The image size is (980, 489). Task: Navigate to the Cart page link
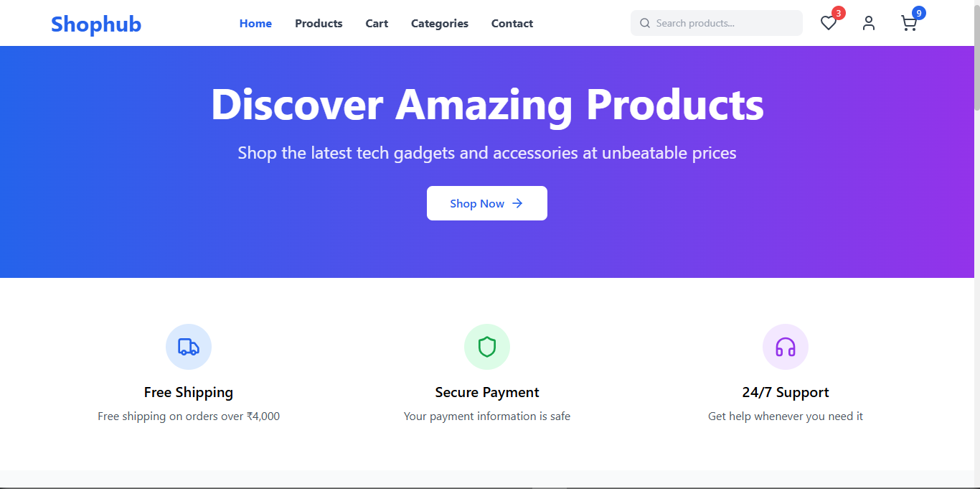(x=377, y=24)
